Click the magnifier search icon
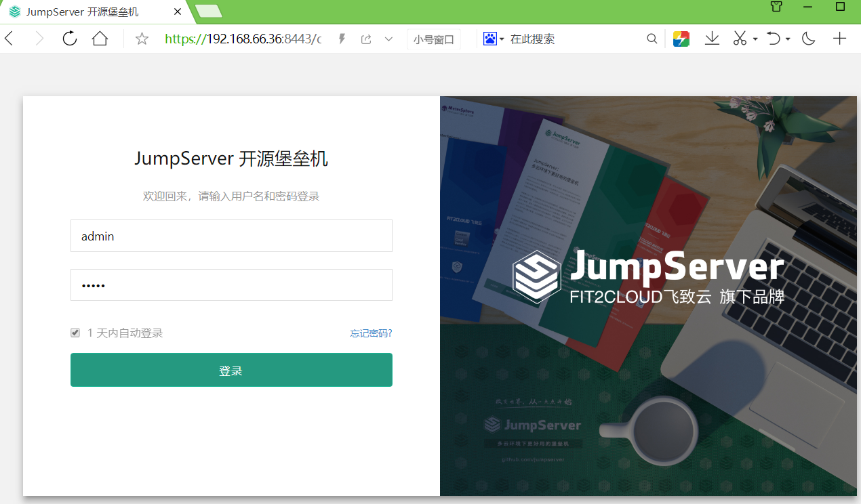The image size is (861, 504). pos(652,39)
